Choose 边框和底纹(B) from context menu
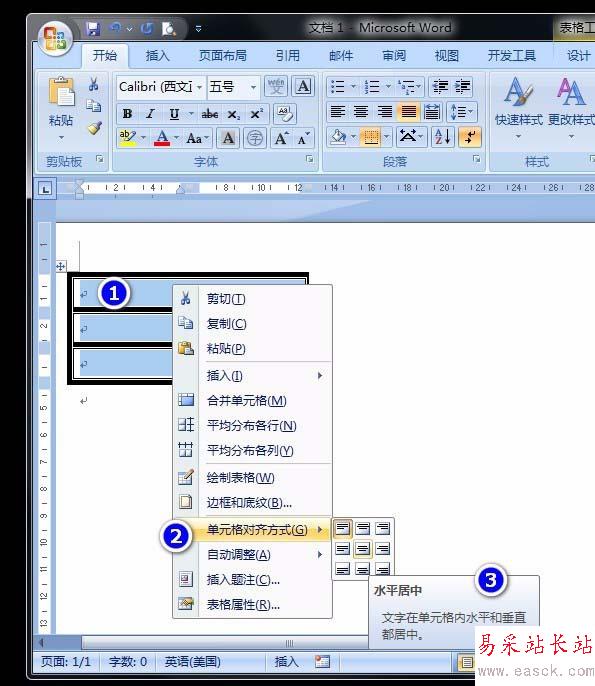 coord(252,502)
